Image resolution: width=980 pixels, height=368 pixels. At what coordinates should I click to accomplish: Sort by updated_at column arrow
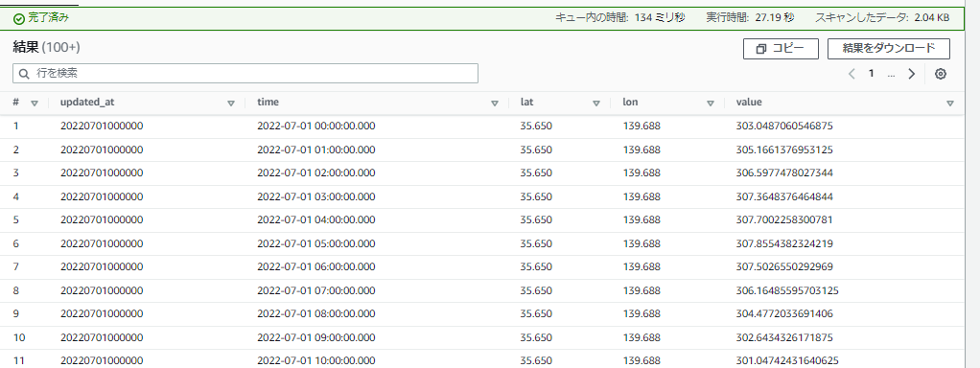click(x=231, y=103)
